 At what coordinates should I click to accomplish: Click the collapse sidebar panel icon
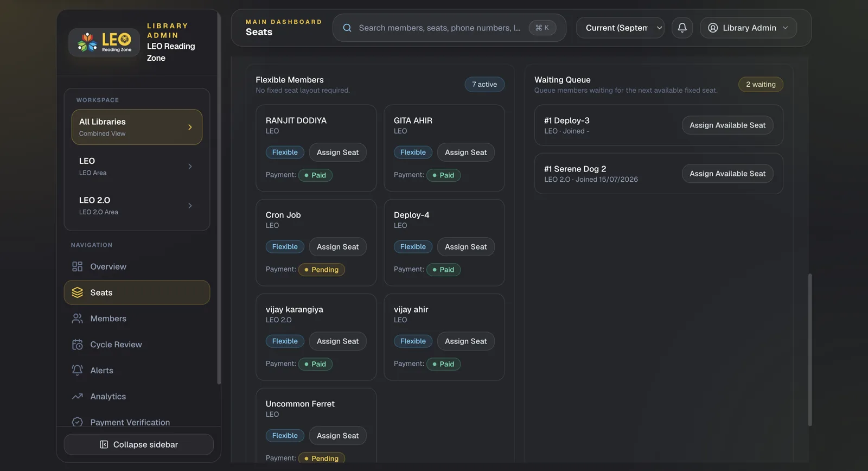pyautogui.click(x=104, y=444)
